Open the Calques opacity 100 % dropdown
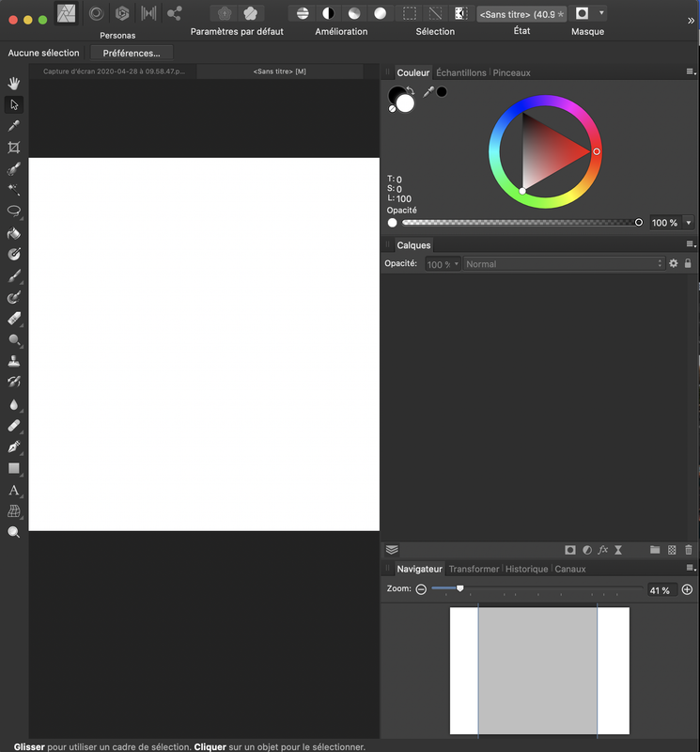The width and height of the screenshot is (700, 752). (443, 264)
